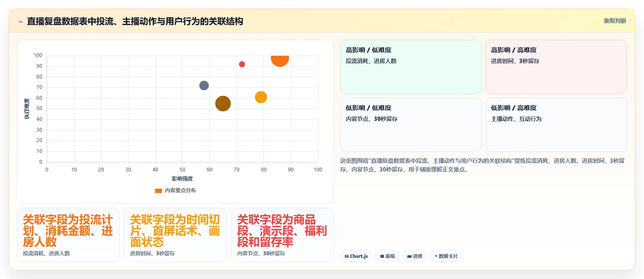Image resolution: width=644 pixels, height=279 pixels.
Task: Click the 数据卡片 tag
Action: click(x=446, y=256)
